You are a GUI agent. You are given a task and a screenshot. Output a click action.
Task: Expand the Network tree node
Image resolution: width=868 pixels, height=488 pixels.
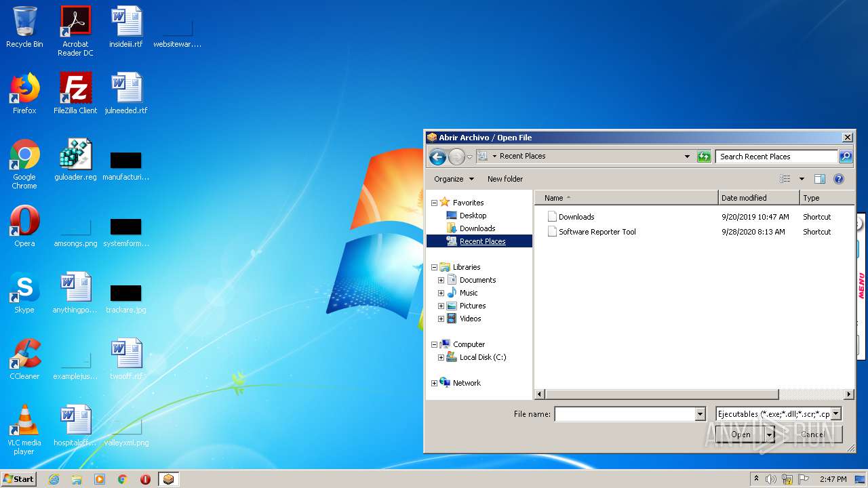point(434,383)
